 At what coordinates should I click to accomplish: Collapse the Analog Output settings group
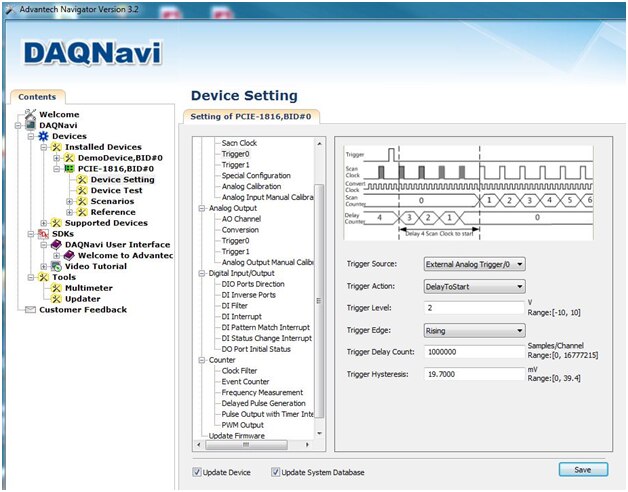coord(202,208)
